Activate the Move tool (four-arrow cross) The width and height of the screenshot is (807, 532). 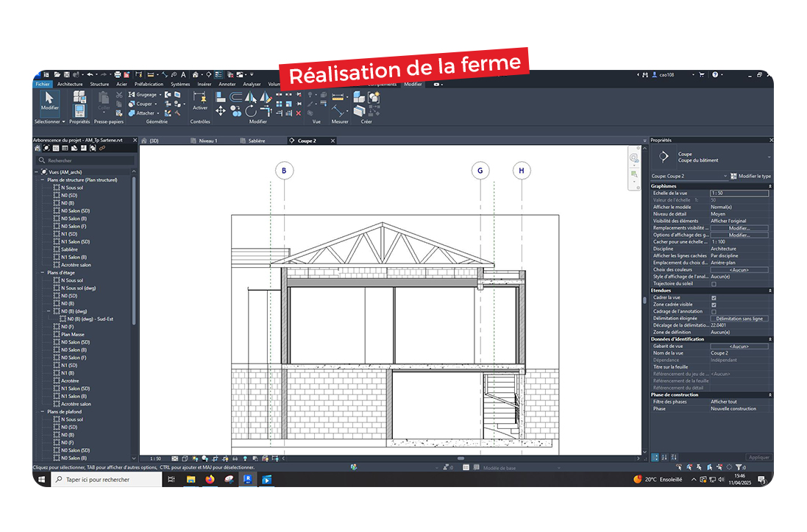tap(220, 110)
